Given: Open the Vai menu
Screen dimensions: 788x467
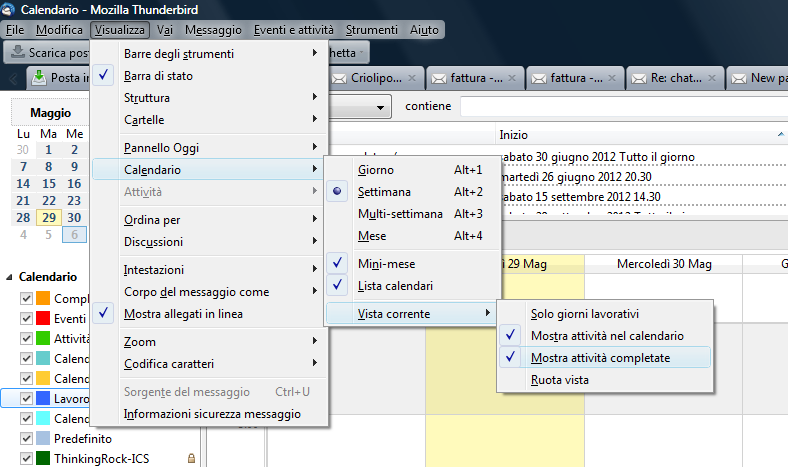Looking at the screenshot, I should [165, 30].
